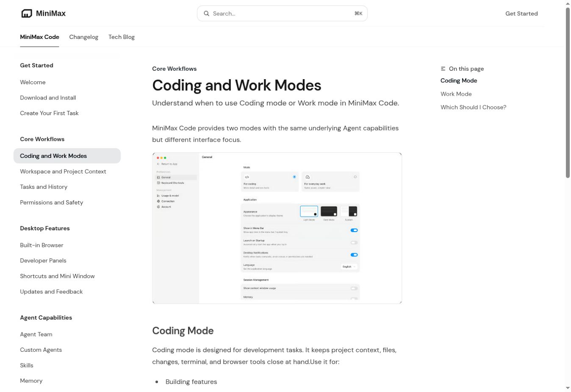571x392 pixels.
Task: Open the Permissions and Safety page
Action: 51,202
